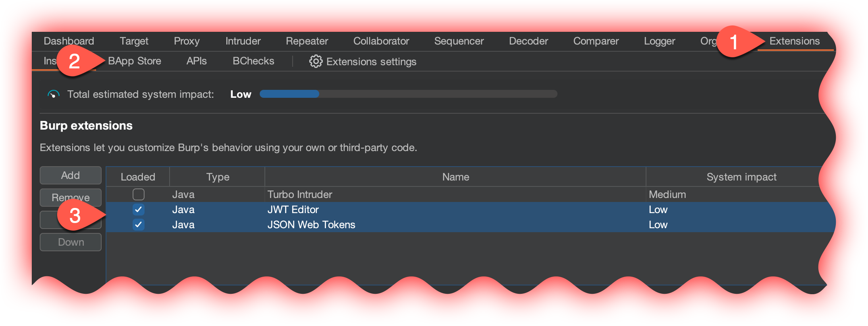This screenshot has height=326, width=868.
Task: Open the Sequencer tab
Action: click(x=459, y=41)
